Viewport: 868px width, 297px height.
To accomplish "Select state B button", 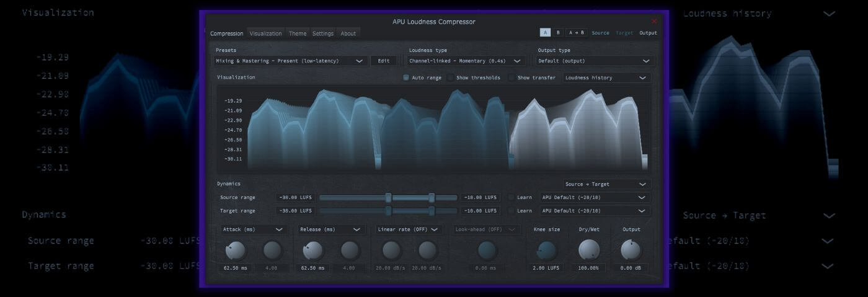I will pos(557,33).
